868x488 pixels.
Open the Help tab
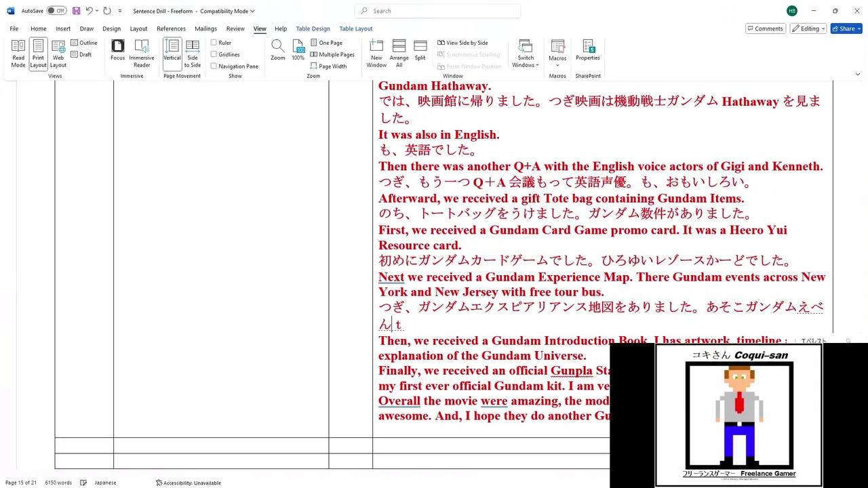click(281, 28)
